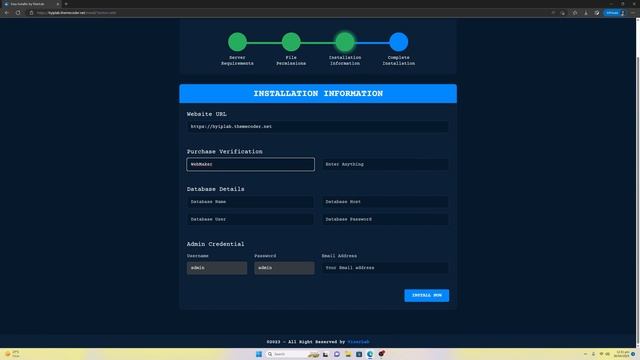Select the Easy Installer browser tab

[31, 4]
